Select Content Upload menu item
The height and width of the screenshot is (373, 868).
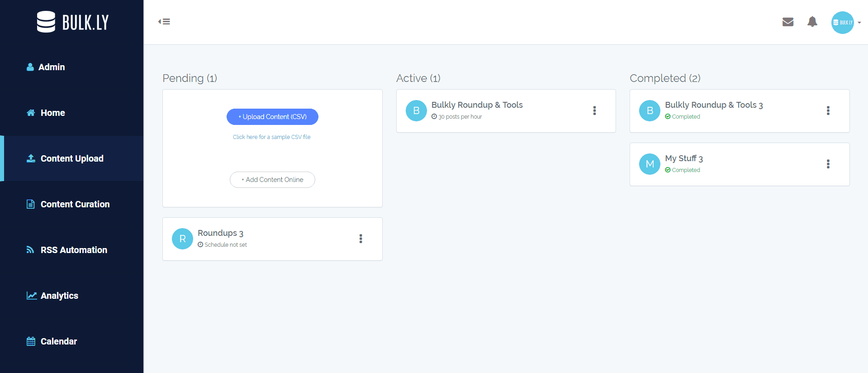click(71, 158)
